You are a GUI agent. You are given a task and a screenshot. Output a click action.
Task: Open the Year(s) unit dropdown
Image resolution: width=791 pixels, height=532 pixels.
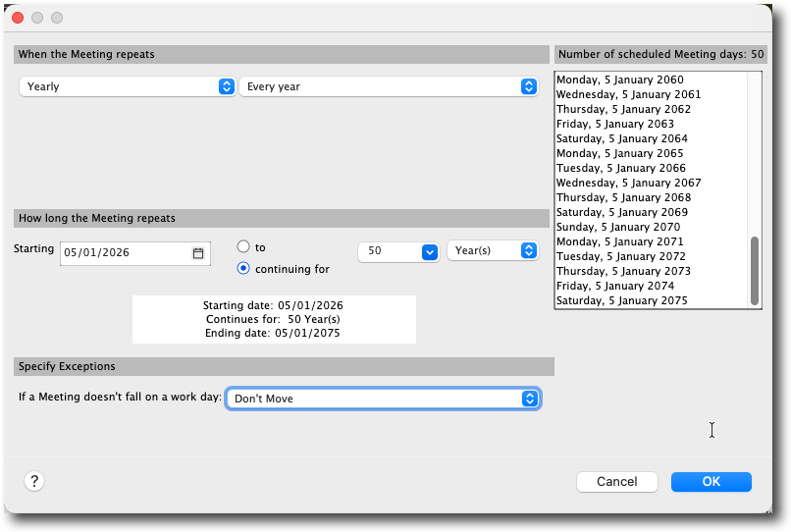(x=493, y=250)
